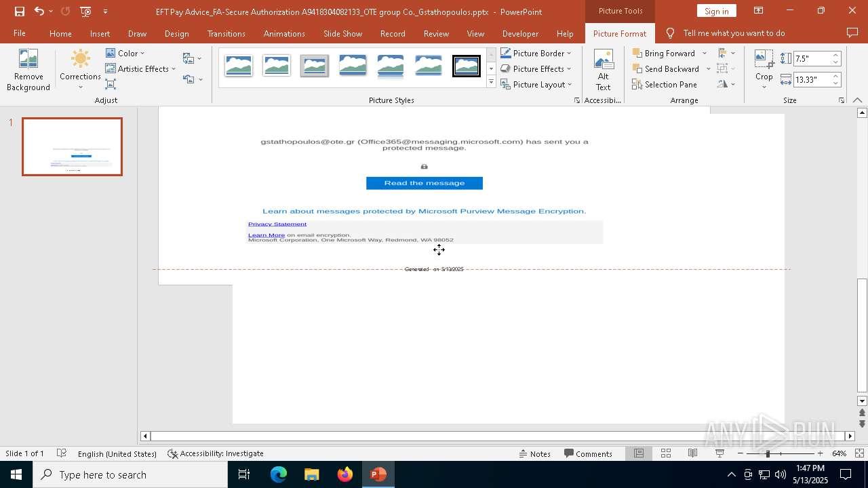Apply the reflected rounded rectangle picture style
The image size is (868, 488).
coord(390,66)
